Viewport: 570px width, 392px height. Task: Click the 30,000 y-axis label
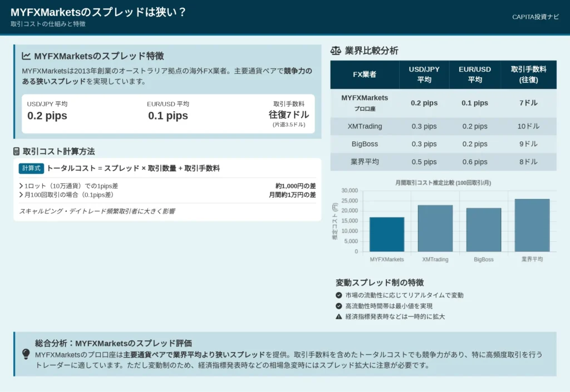(x=350, y=191)
